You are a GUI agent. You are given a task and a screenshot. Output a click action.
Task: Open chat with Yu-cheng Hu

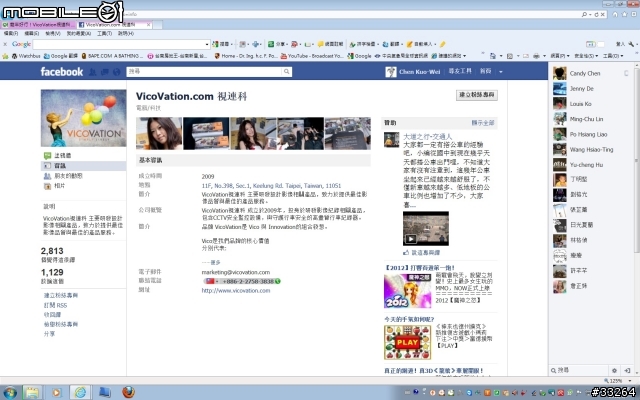590,165
